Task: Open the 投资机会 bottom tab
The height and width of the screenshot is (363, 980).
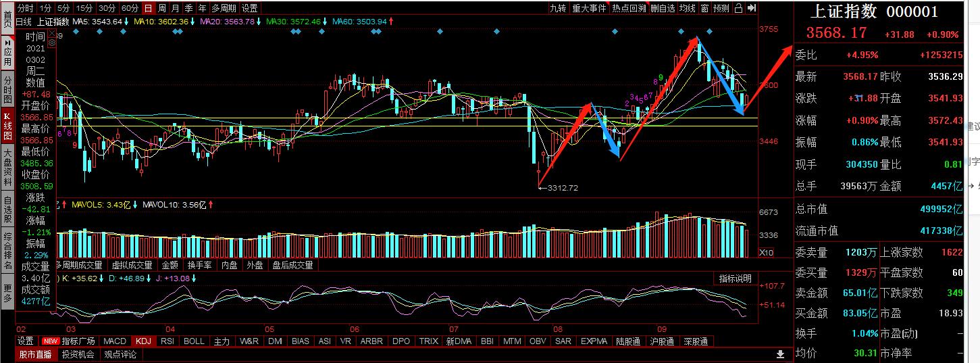Action: 78,354
